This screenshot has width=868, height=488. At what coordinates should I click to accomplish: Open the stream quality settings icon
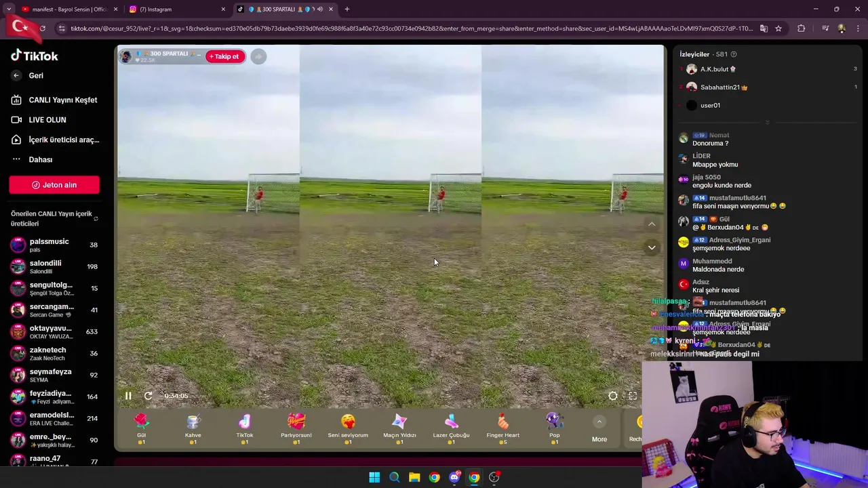(x=613, y=396)
